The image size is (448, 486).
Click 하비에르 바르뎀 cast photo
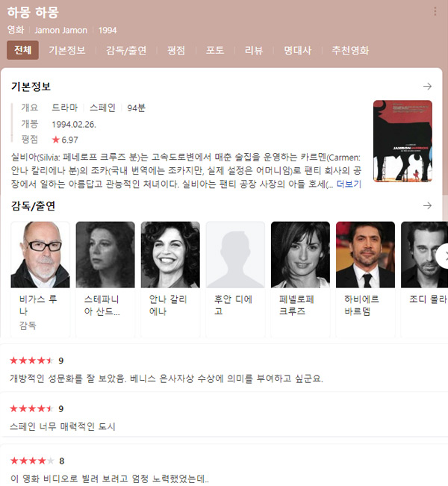[366, 255]
